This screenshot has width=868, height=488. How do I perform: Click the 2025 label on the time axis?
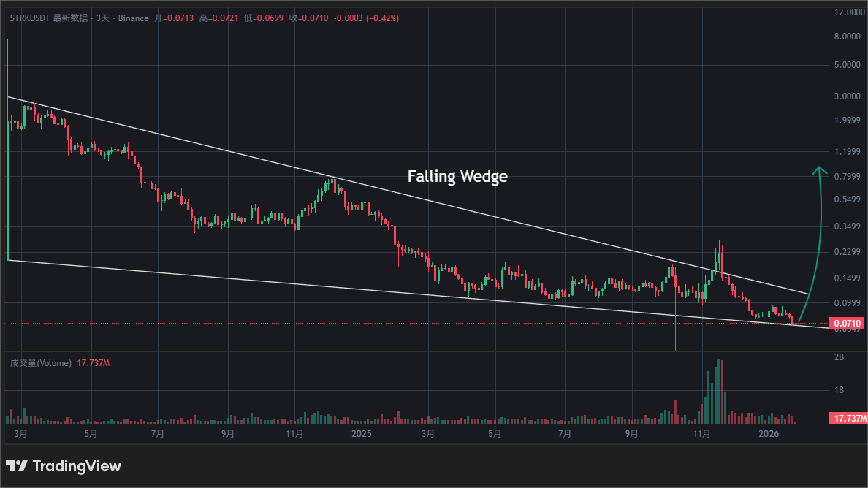361,433
